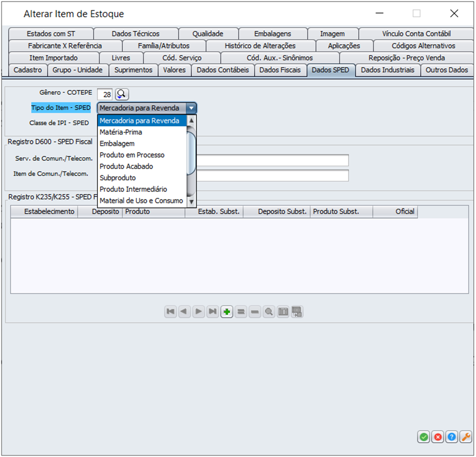Click the Deposito Subst. column header
Screen dimensions: 476x457
coord(277,212)
